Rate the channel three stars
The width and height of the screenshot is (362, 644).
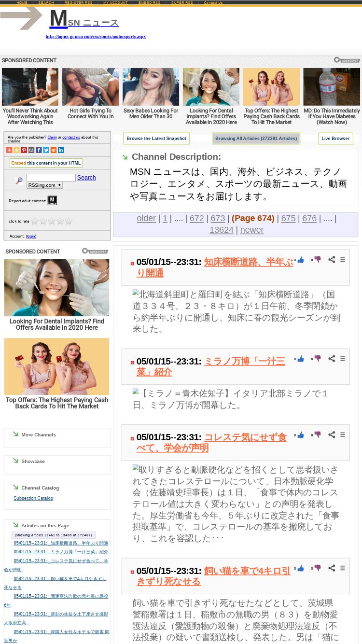coord(52,221)
